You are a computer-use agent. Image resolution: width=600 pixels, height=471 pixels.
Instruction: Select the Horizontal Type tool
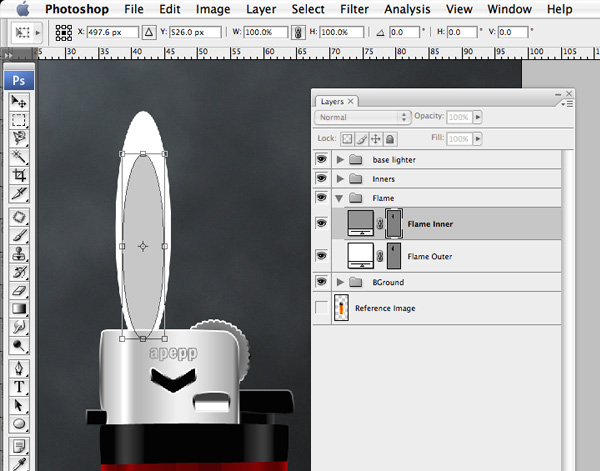pos(18,387)
